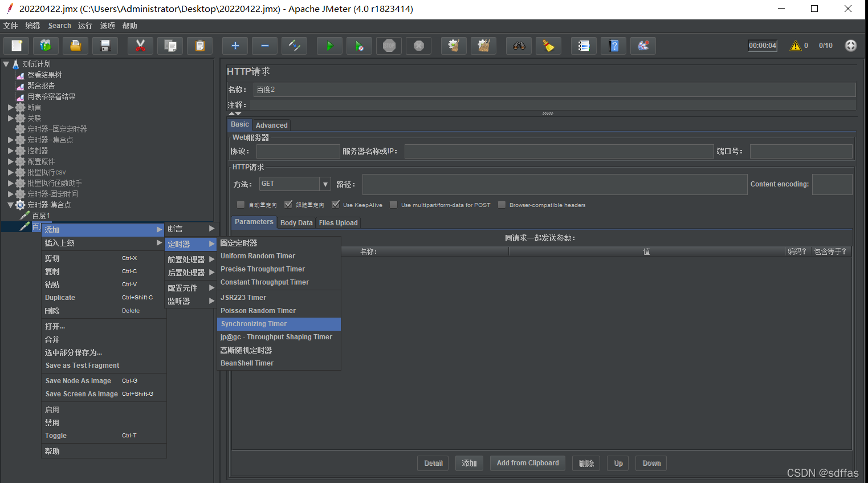Expand the 配置原件 tree node
Screen dimensions: 868x483
point(10,161)
